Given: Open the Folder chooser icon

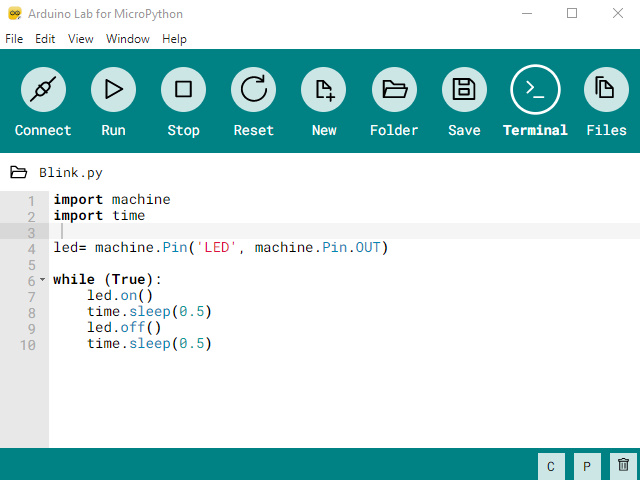Looking at the screenshot, I should click(394, 89).
